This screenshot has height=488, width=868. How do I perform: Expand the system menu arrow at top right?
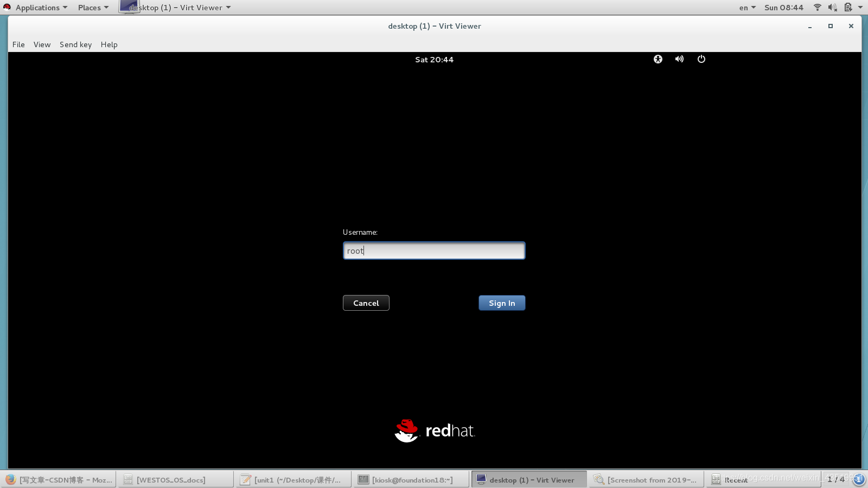860,8
